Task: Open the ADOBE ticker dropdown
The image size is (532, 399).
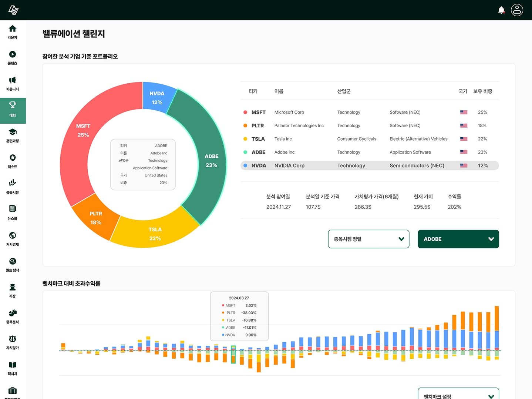Action: click(458, 239)
